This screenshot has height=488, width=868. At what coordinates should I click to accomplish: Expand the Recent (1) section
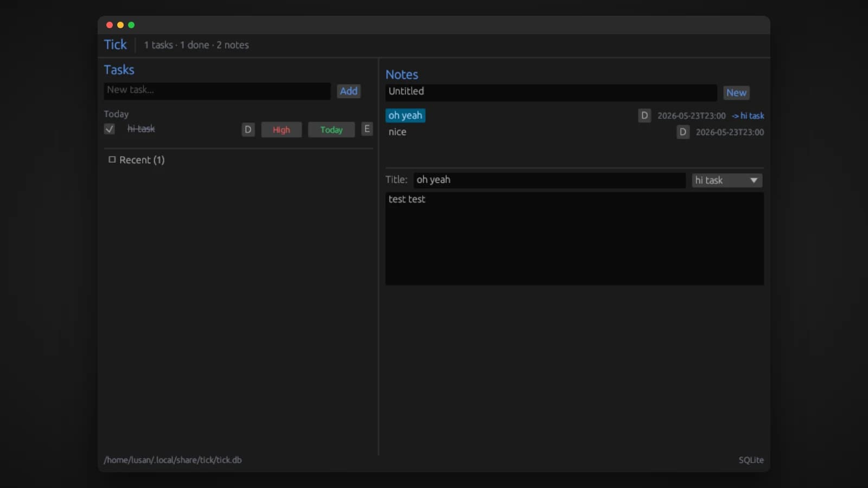[x=137, y=160]
